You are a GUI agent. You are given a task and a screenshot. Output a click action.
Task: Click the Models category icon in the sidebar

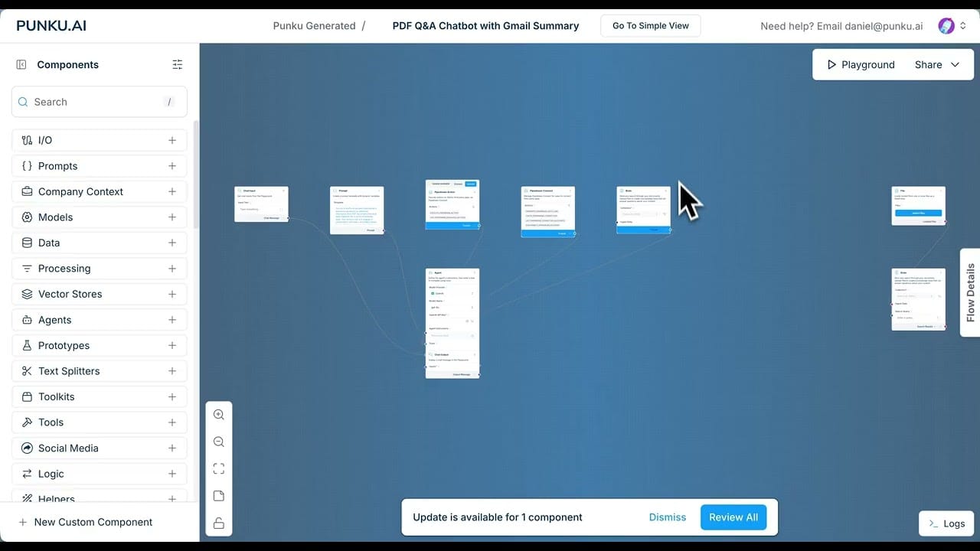(27, 217)
